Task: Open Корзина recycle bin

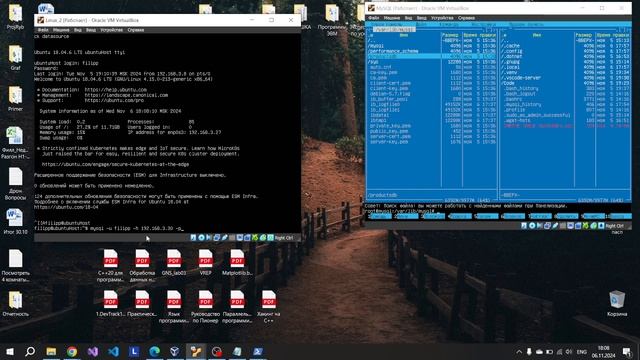Action: click(616, 303)
